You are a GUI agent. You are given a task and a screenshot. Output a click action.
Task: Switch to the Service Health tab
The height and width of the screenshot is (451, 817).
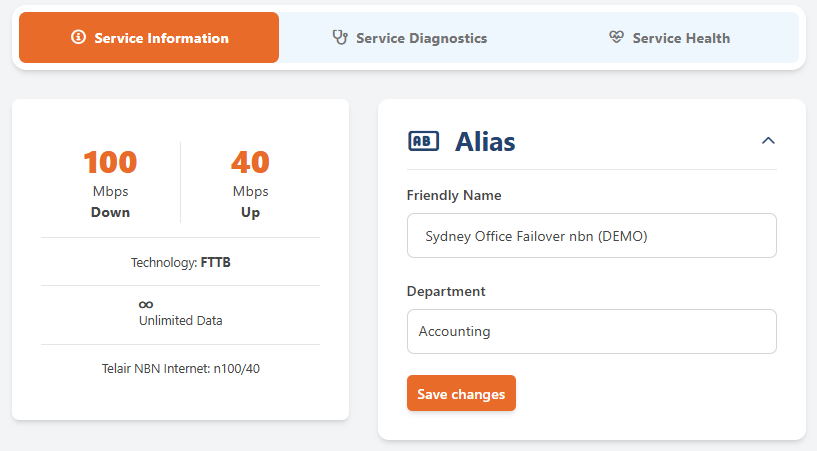coord(669,37)
